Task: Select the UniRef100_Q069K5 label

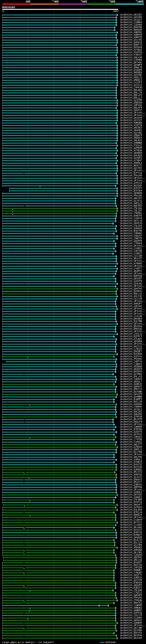Action: pos(131,70)
